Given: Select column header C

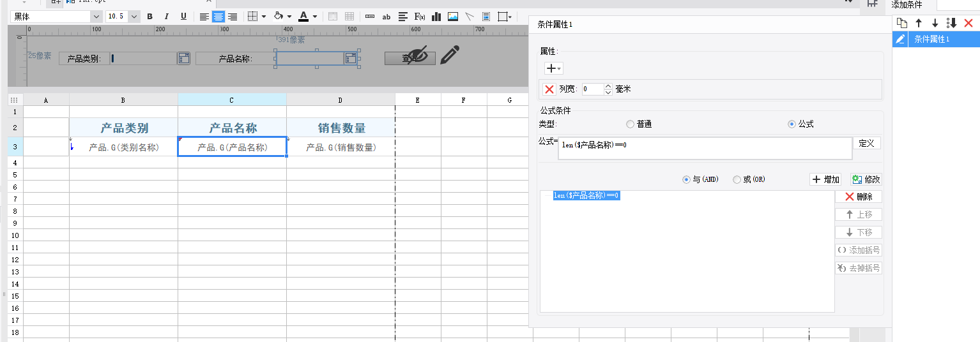Looking at the screenshot, I should tap(232, 100).
